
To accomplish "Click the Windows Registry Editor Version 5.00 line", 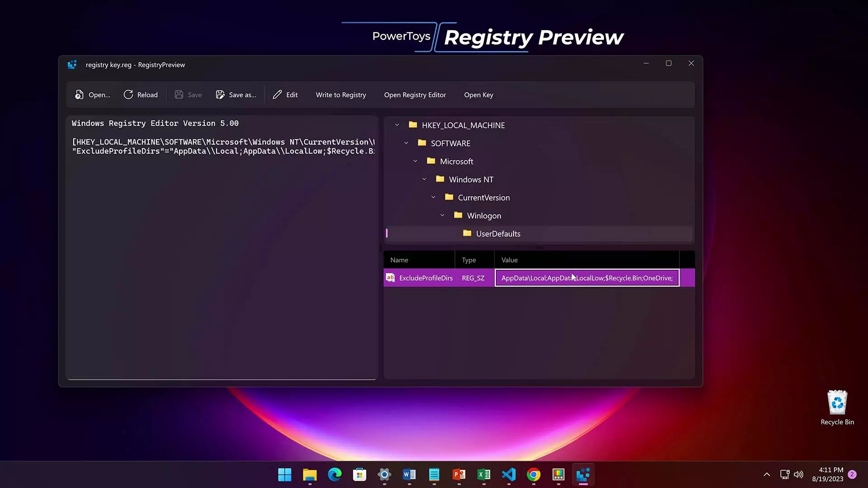I will click(x=155, y=123).
